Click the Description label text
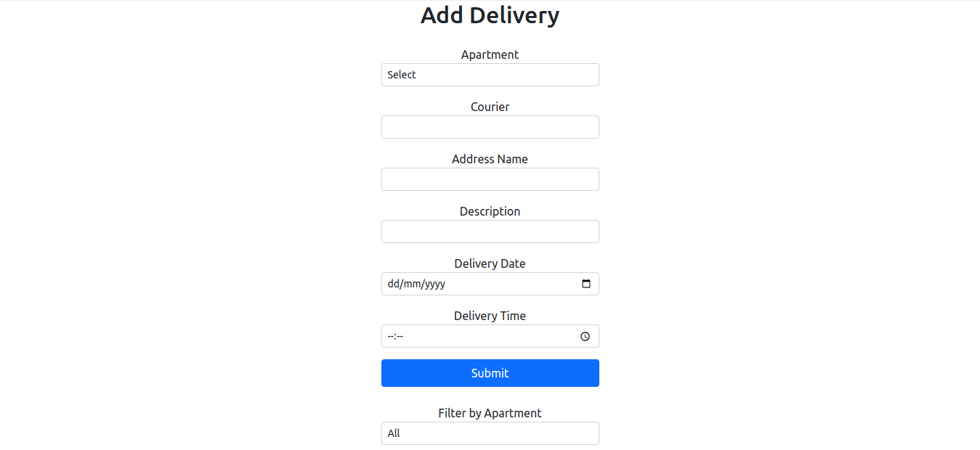The image size is (980, 450). coord(490,211)
